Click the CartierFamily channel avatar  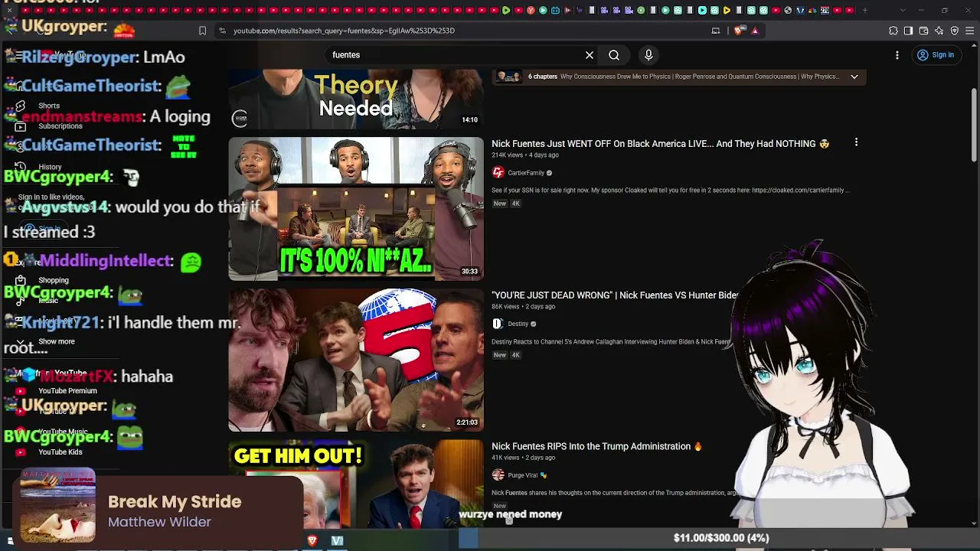click(498, 173)
